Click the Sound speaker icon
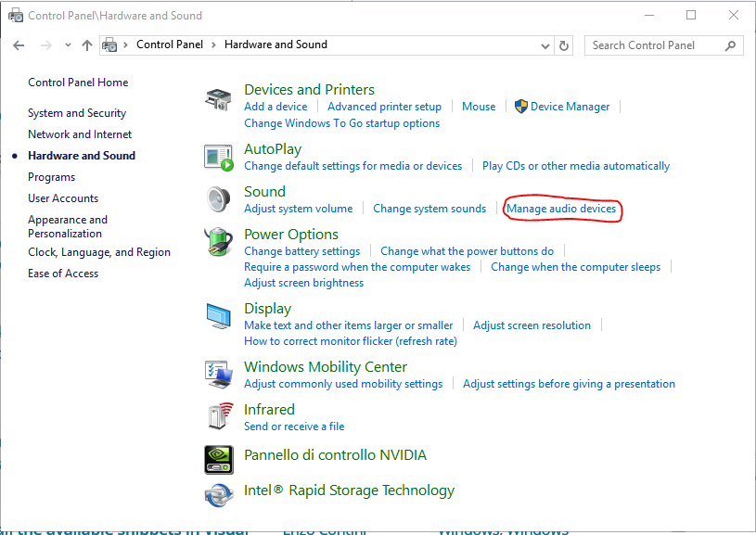Screen dimensions: 756x535 click(218, 199)
